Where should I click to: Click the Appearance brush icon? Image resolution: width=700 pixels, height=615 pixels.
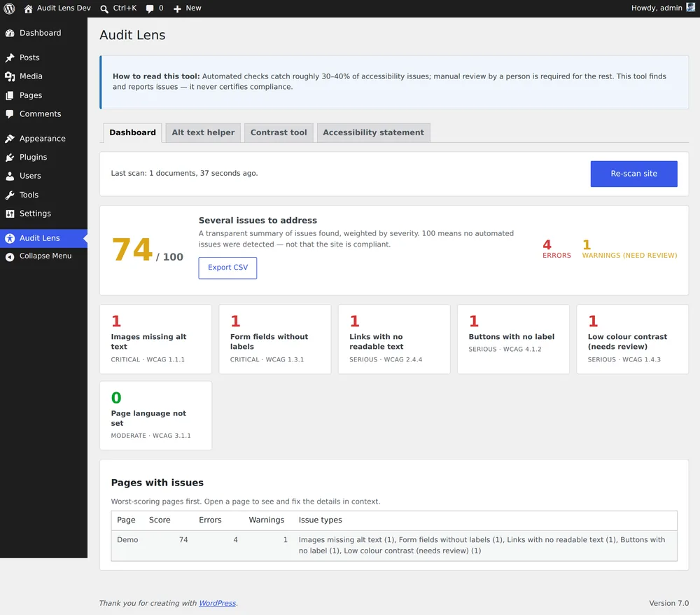click(10, 139)
